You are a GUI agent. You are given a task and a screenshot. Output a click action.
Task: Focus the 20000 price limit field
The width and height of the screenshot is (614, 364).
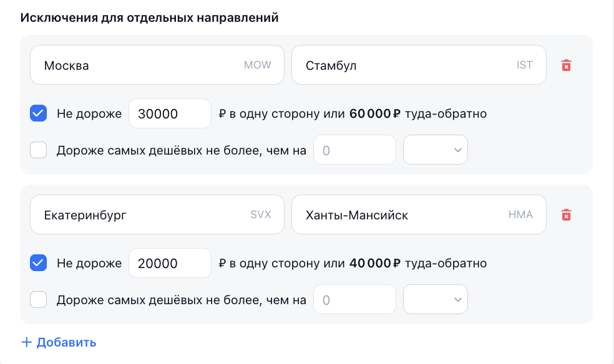pos(170,263)
